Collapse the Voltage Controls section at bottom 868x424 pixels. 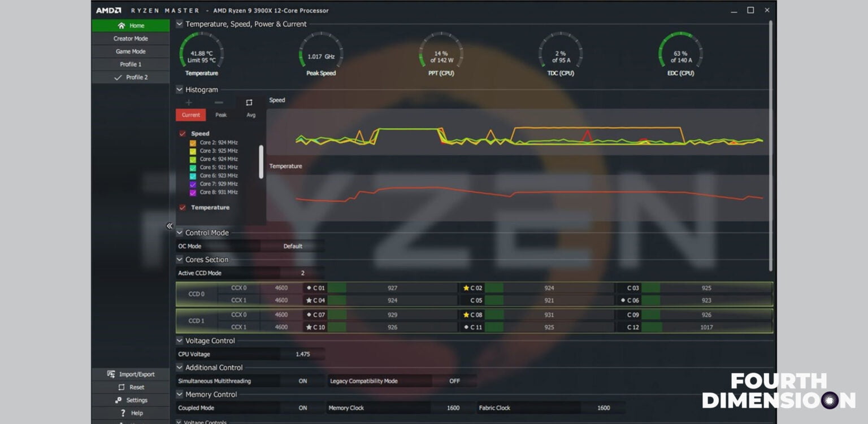tap(179, 421)
